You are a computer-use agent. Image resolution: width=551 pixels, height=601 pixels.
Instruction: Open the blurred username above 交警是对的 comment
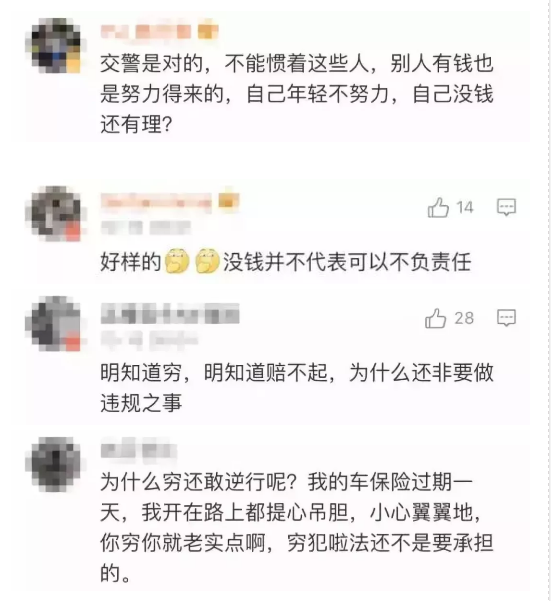146,31
